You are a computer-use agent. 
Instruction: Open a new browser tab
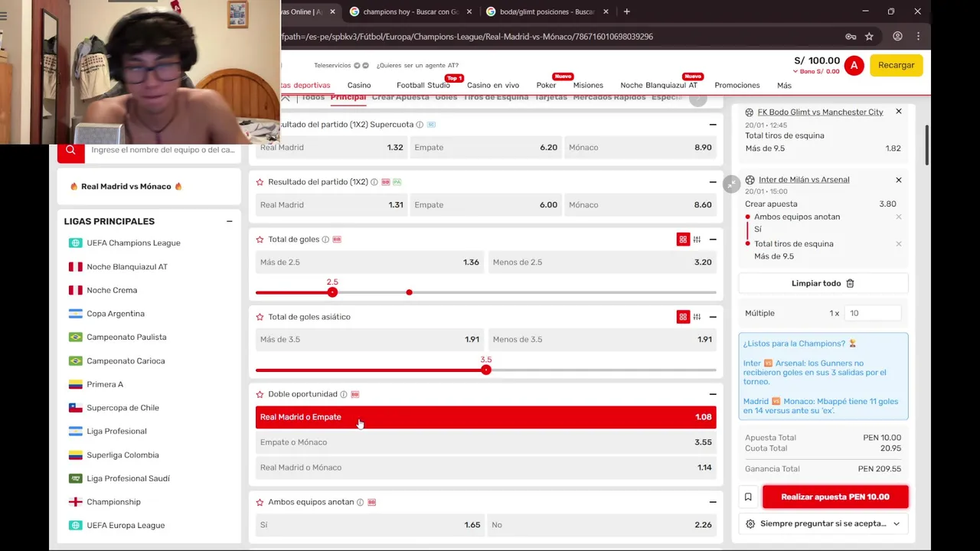[626, 11]
